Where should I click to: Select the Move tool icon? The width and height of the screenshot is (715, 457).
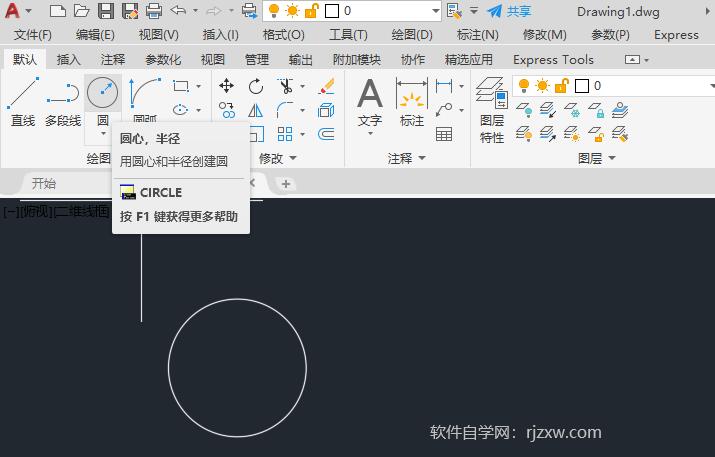[227, 85]
